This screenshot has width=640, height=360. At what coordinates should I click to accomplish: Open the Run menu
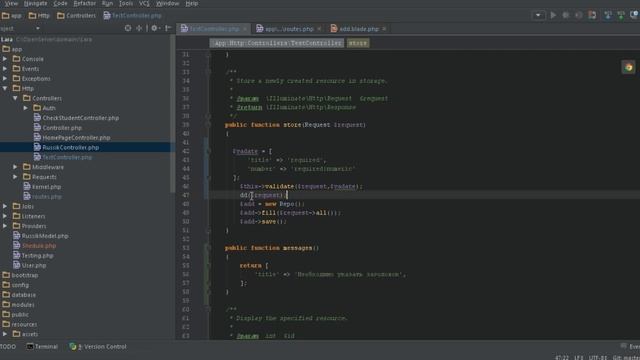point(107,3)
